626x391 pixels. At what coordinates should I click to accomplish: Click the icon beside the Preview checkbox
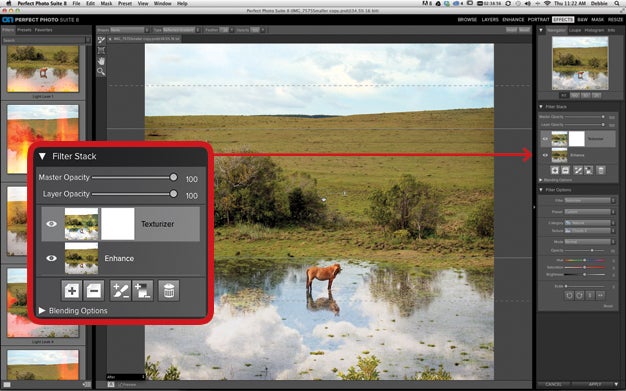tap(111, 385)
